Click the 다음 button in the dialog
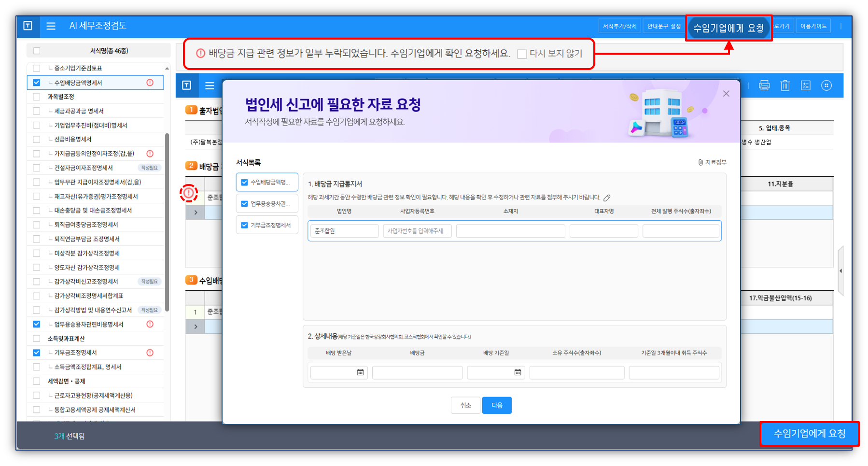 pyautogui.click(x=497, y=405)
